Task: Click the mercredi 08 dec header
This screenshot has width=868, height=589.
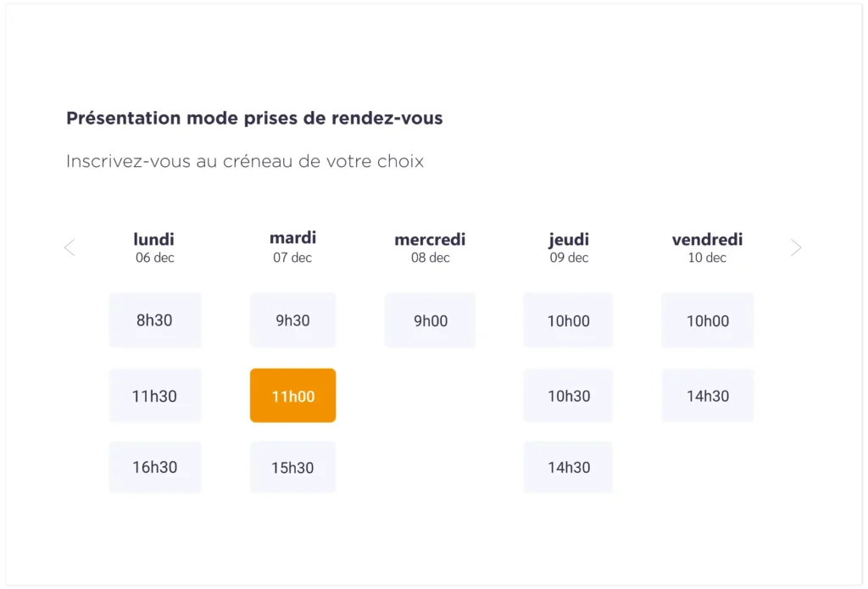Action: click(430, 247)
